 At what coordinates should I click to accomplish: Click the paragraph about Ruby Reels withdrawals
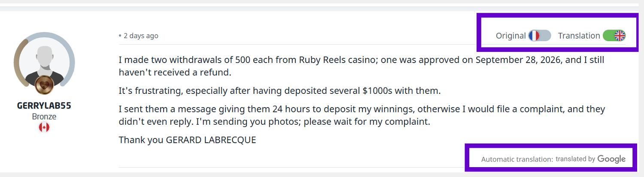(361, 66)
